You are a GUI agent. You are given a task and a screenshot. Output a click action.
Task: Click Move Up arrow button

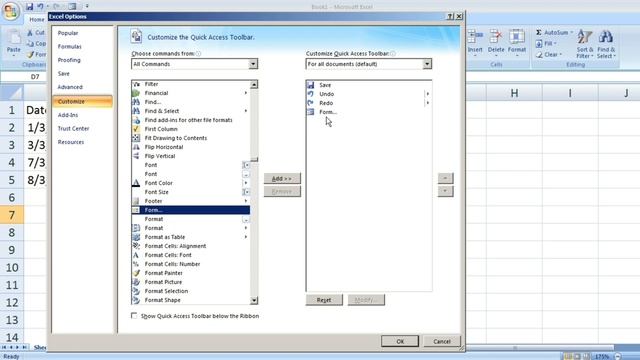tap(445, 178)
